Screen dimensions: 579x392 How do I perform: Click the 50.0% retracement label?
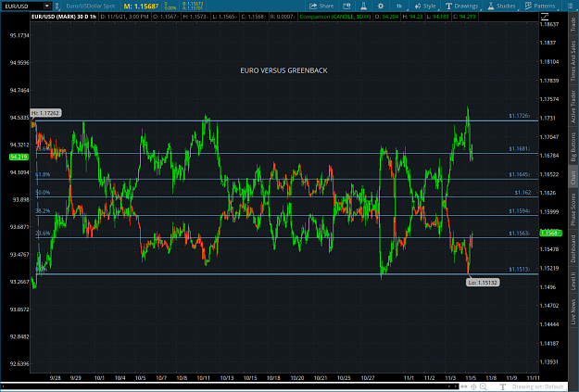tap(43, 193)
